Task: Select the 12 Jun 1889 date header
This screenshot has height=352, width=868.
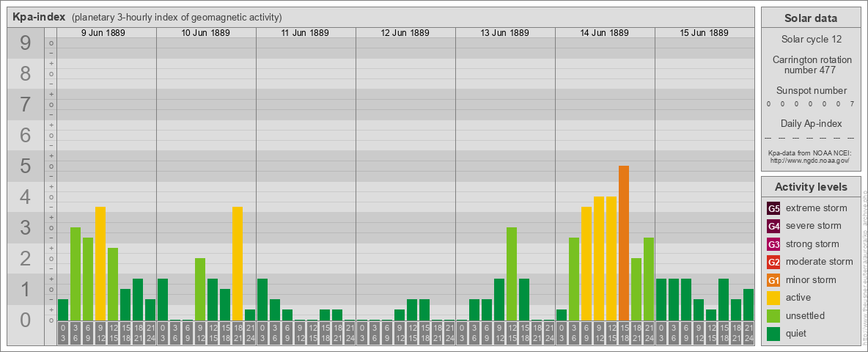Action: [x=405, y=33]
